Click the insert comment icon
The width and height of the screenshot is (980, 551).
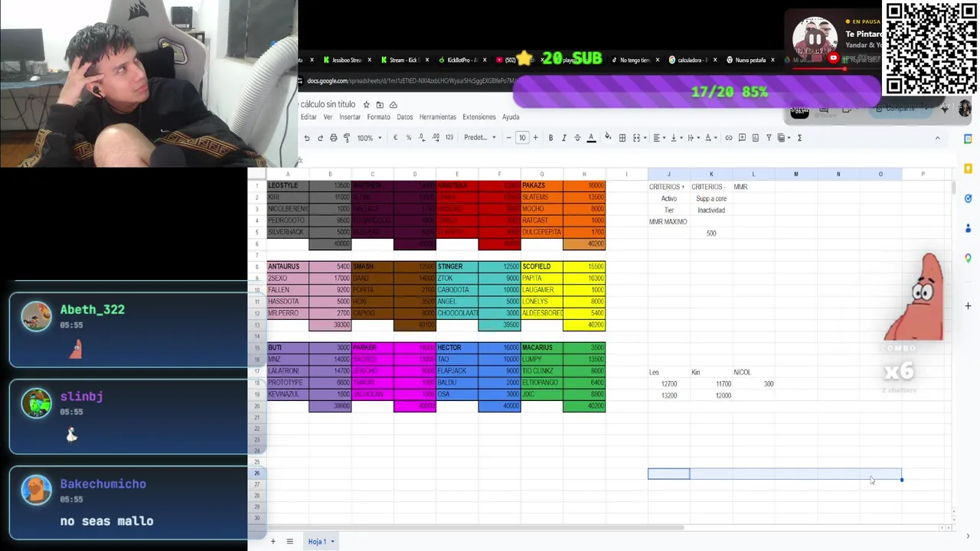coord(742,138)
